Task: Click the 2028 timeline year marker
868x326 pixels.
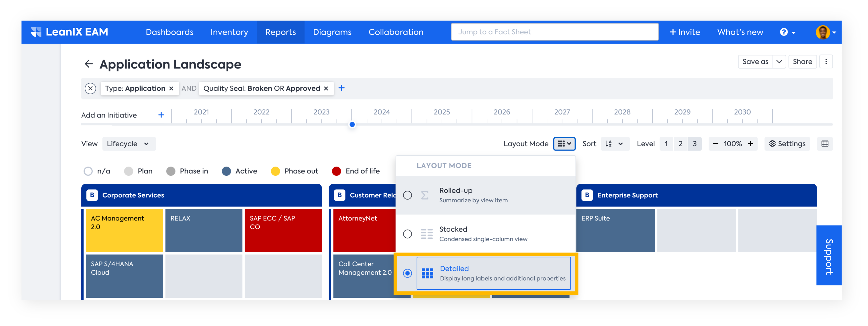Action: pos(622,112)
